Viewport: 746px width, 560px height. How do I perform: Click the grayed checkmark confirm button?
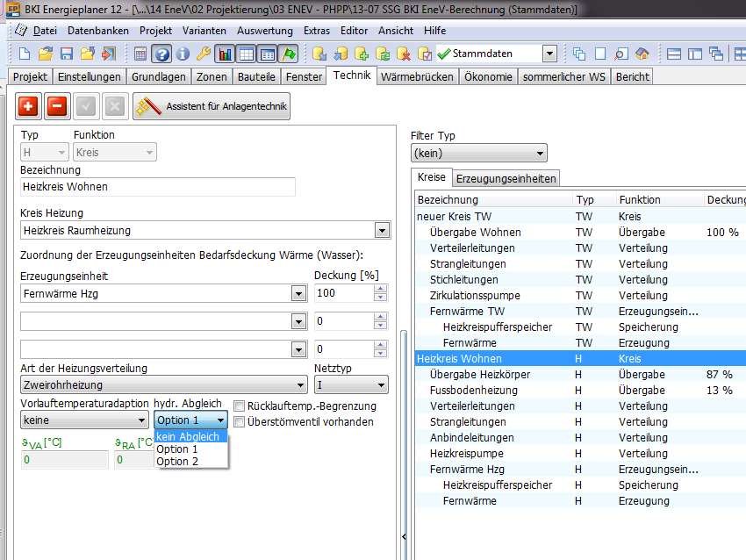click(x=86, y=105)
